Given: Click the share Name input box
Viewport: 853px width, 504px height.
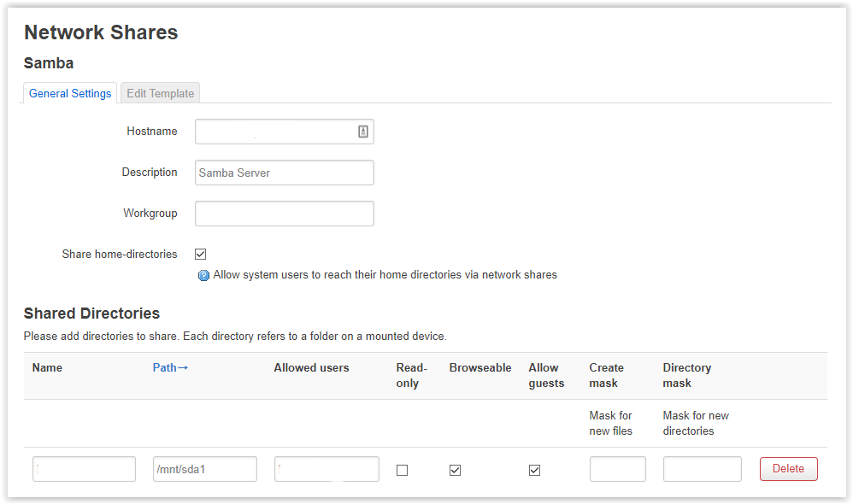Looking at the screenshot, I should 85,469.
